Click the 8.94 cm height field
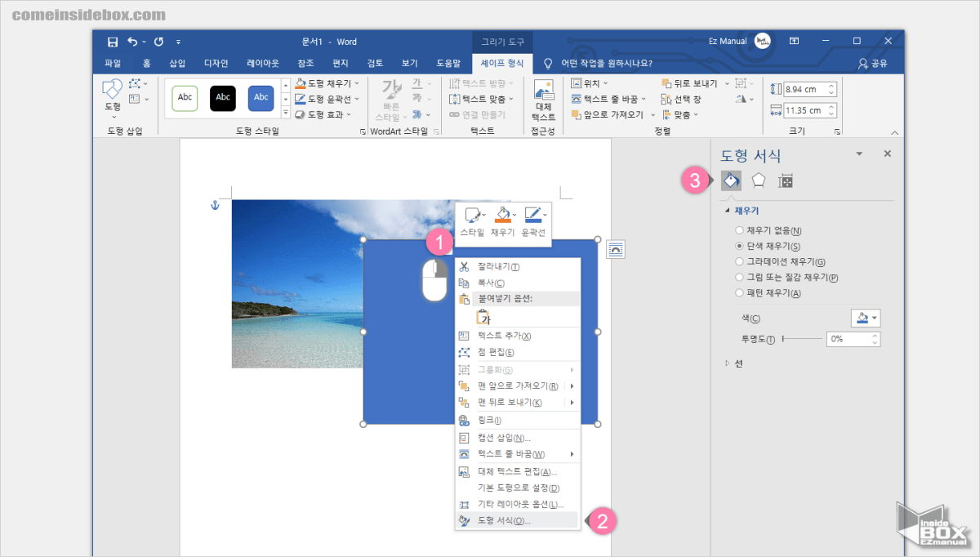This screenshot has height=557, width=980. coord(805,89)
